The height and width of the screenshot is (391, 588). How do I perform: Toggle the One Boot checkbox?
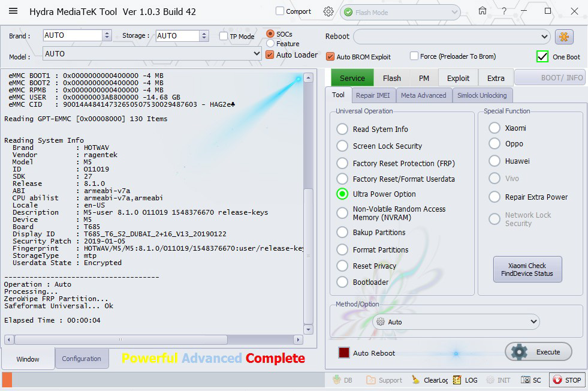(x=542, y=56)
